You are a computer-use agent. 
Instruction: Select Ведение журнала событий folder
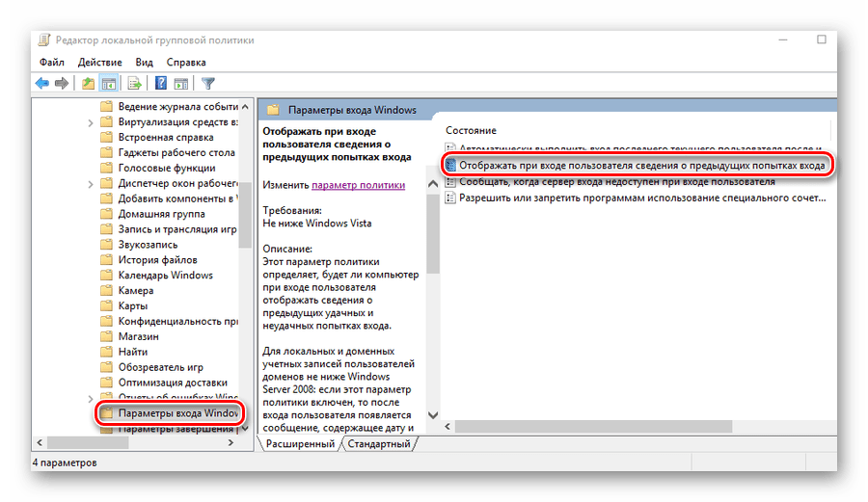170,107
